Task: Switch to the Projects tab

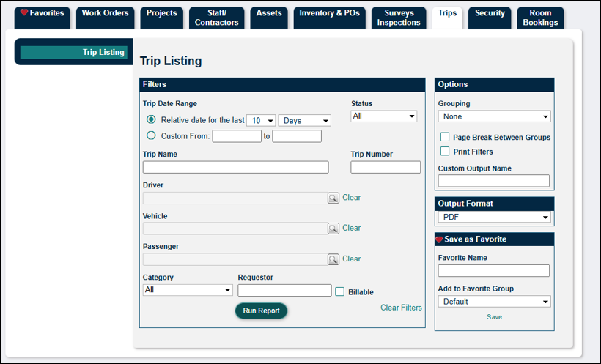Action: (161, 18)
